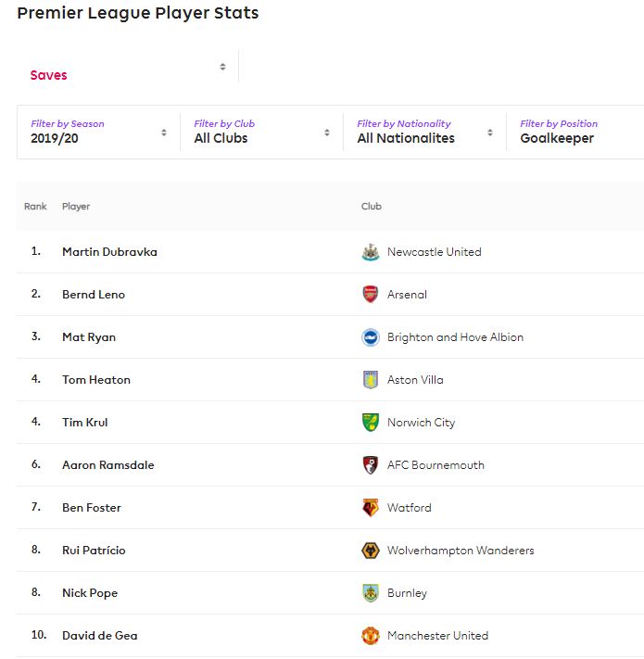Click the Burnley club crest
Image resolution: width=644 pixels, height=659 pixels.
pos(371,593)
